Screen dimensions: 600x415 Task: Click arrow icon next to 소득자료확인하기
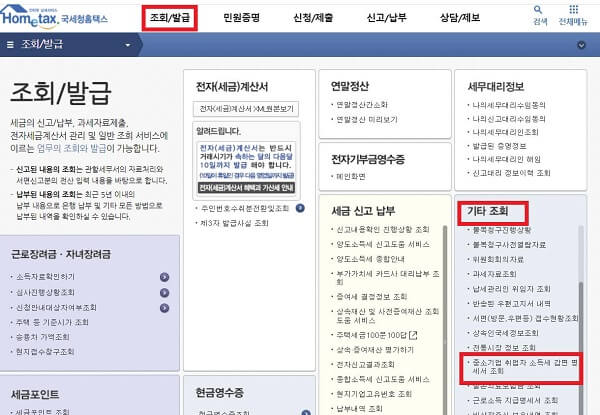tap(165, 277)
